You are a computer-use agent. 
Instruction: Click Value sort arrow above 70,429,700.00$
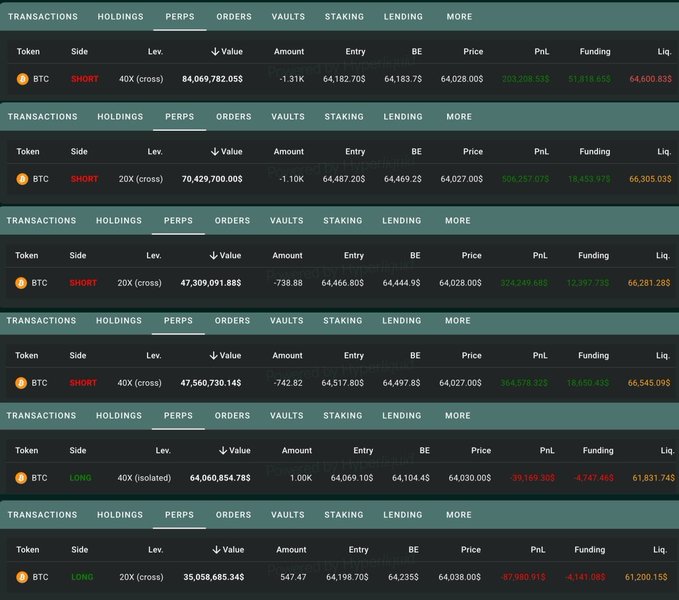point(215,152)
